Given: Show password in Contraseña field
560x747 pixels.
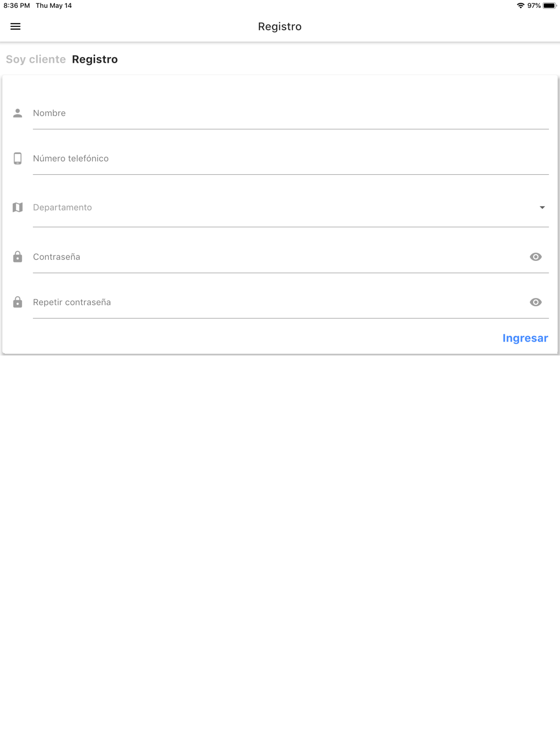Looking at the screenshot, I should (536, 256).
